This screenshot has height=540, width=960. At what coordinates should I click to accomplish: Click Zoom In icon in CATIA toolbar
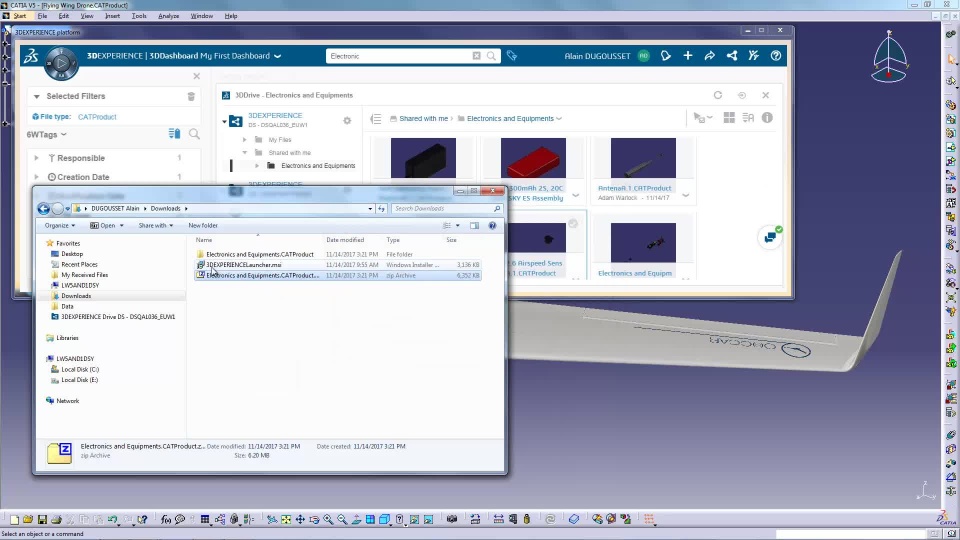(328, 519)
